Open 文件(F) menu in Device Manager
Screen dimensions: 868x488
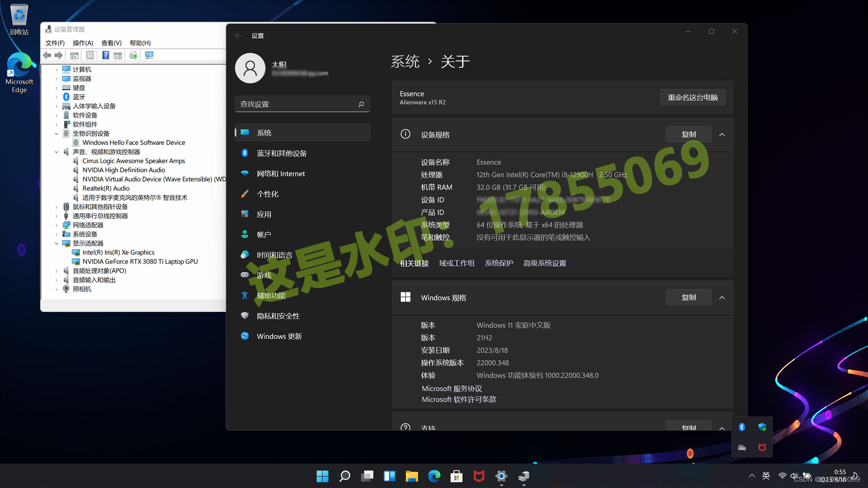pos(55,43)
